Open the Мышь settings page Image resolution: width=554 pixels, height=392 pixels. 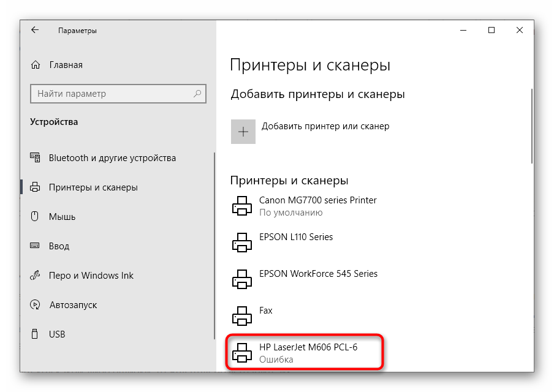tap(63, 217)
